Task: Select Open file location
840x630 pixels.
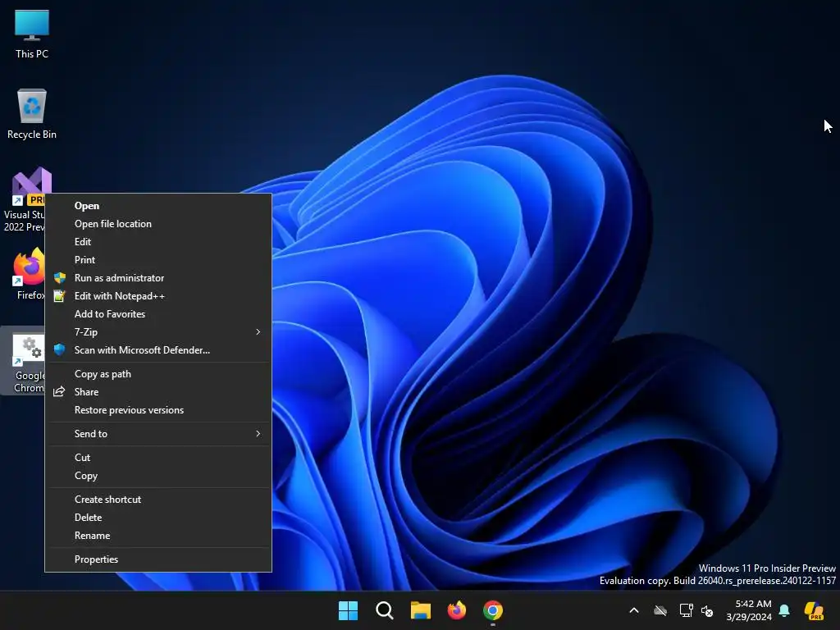Action: 158,224
